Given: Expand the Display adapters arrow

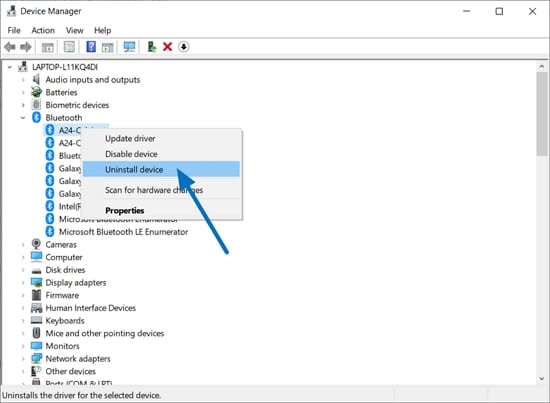Looking at the screenshot, I should pyautogui.click(x=23, y=283).
